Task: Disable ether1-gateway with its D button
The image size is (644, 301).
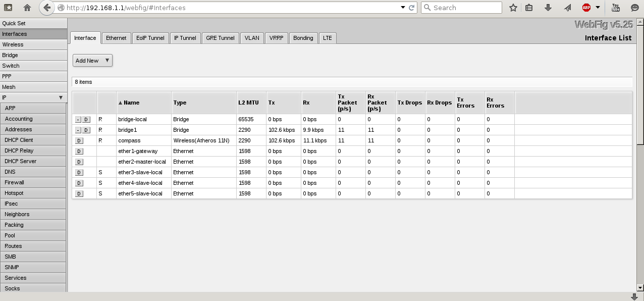Action: point(79,152)
